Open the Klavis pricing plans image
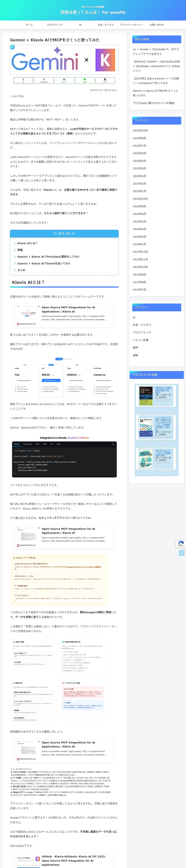Viewport: 186px width, 868px height. [64, 376]
